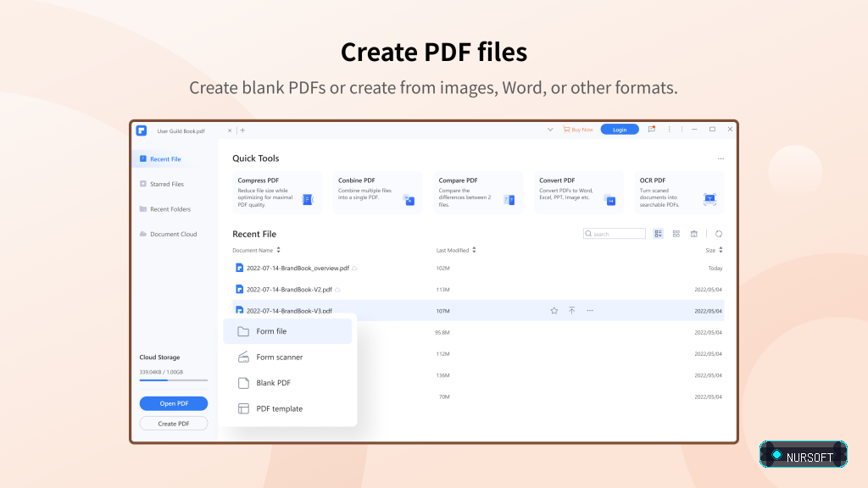Click cloud icon beside BrandBook_overview.pdf
This screenshot has width=868, height=488.
[x=355, y=269]
